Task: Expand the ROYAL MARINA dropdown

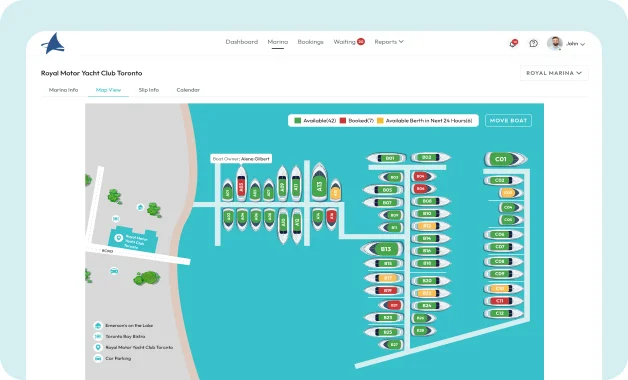Action: coord(554,73)
